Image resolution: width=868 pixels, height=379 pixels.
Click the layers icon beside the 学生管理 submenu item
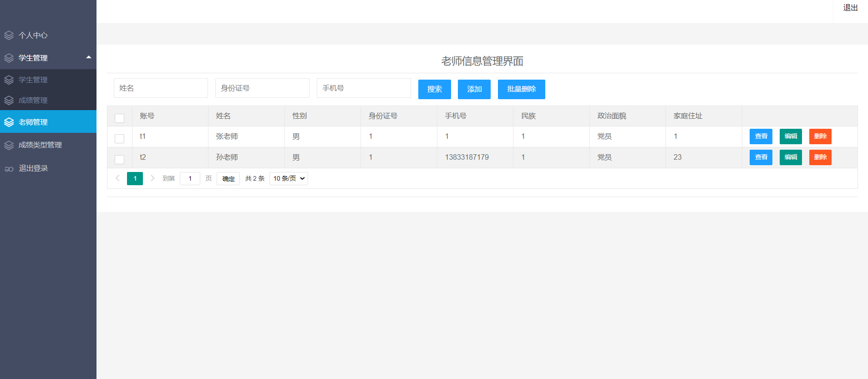click(x=9, y=80)
